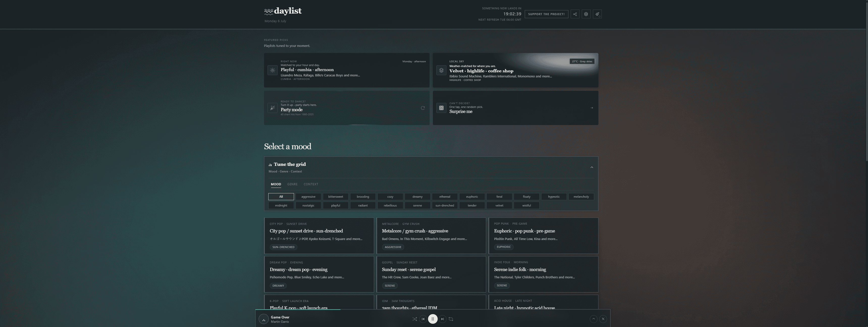Toggle the radiant mood filter
Image resolution: width=868 pixels, height=327 pixels.
(x=363, y=205)
